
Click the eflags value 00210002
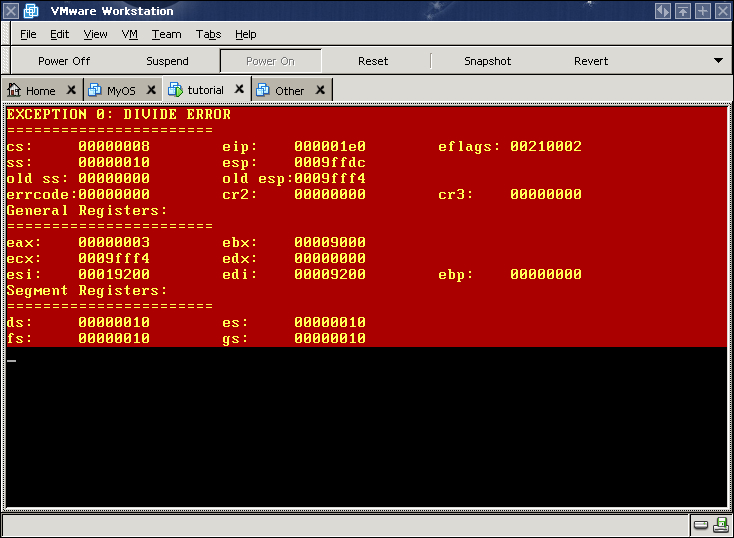546,147
